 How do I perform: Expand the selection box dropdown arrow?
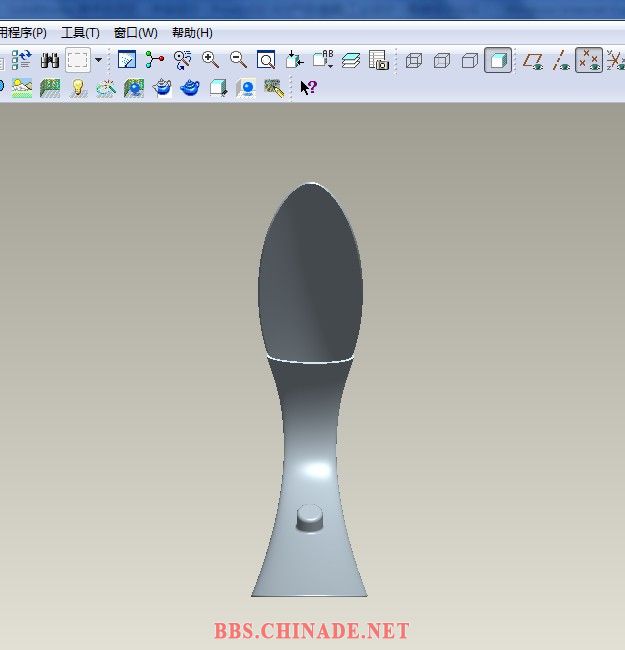point(98,60)
